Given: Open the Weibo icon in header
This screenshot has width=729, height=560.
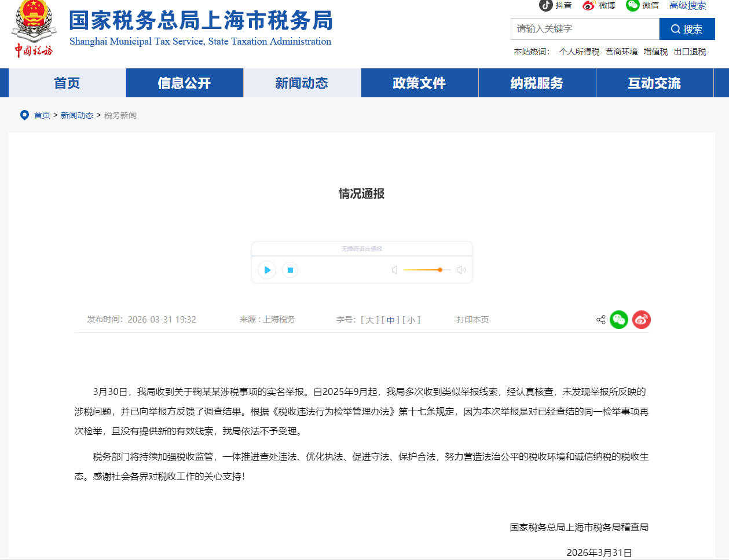Looking at the screenshot, I should (x=589, y=5).
